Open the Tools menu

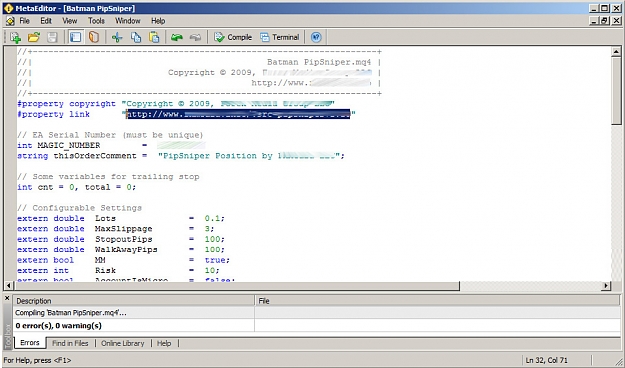click(x=96, y=21)
